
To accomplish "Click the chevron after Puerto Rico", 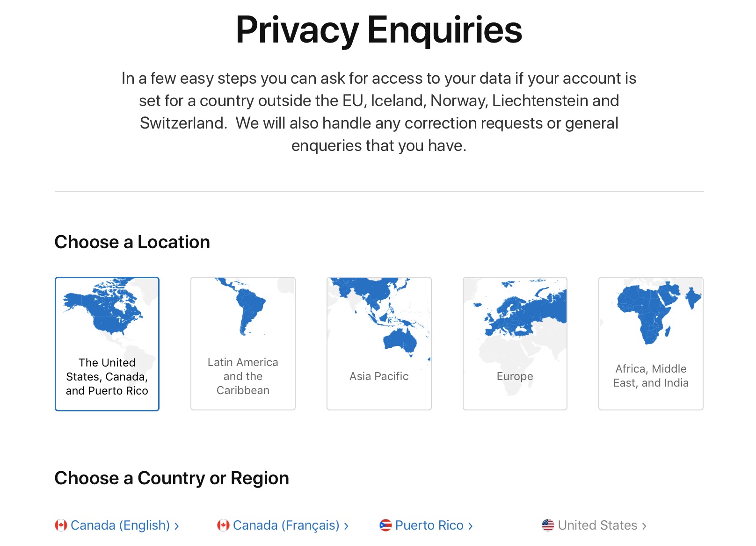I will 471,526.
